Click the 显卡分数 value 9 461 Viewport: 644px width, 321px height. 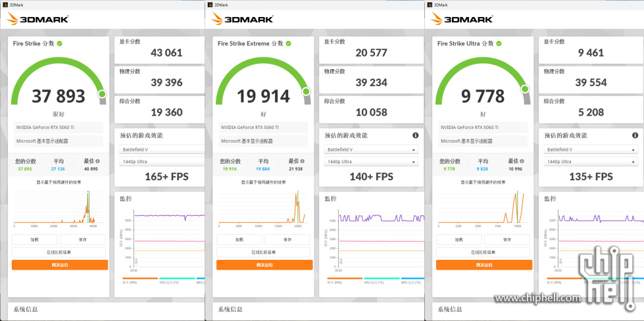tap(591, 53)
